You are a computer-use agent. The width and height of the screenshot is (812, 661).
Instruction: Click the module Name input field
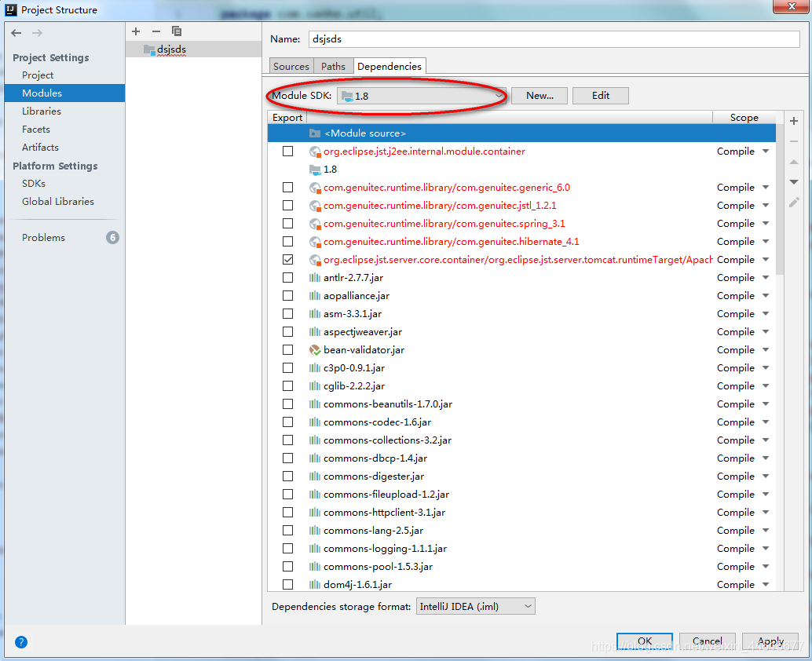554,39
